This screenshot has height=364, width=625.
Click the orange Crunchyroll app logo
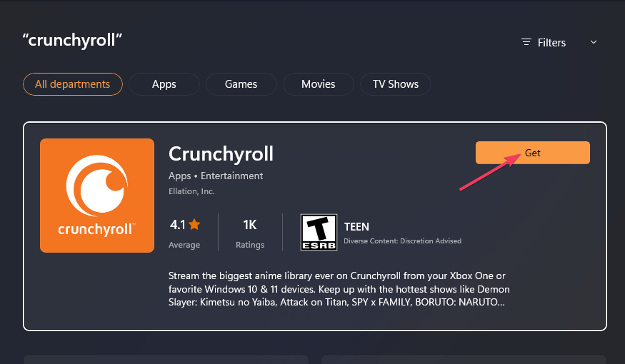coord(97,196)
